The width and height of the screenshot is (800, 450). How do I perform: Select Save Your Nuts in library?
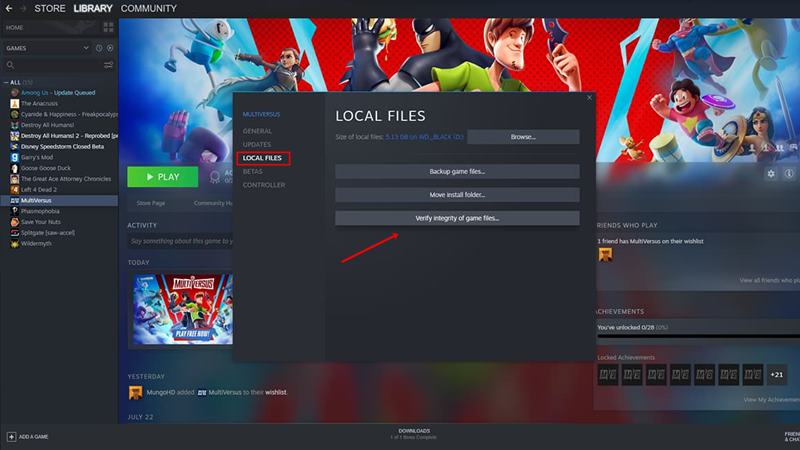[x=36, y=222]
